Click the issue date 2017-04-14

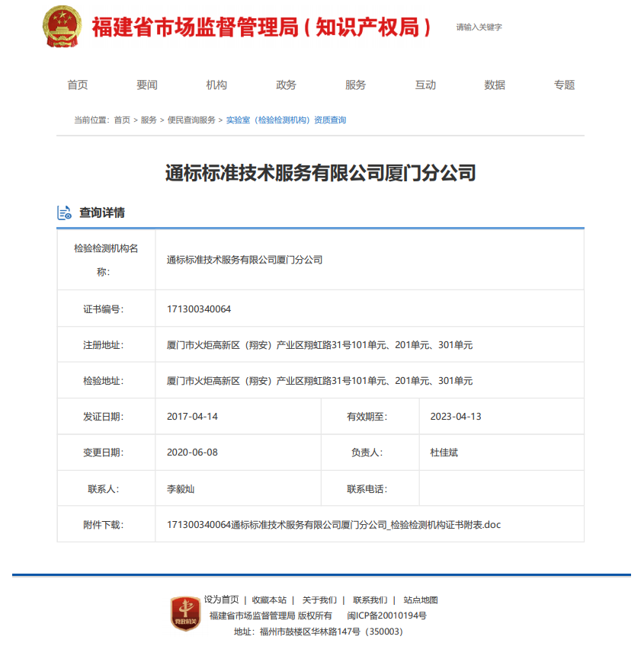(192, 417)
